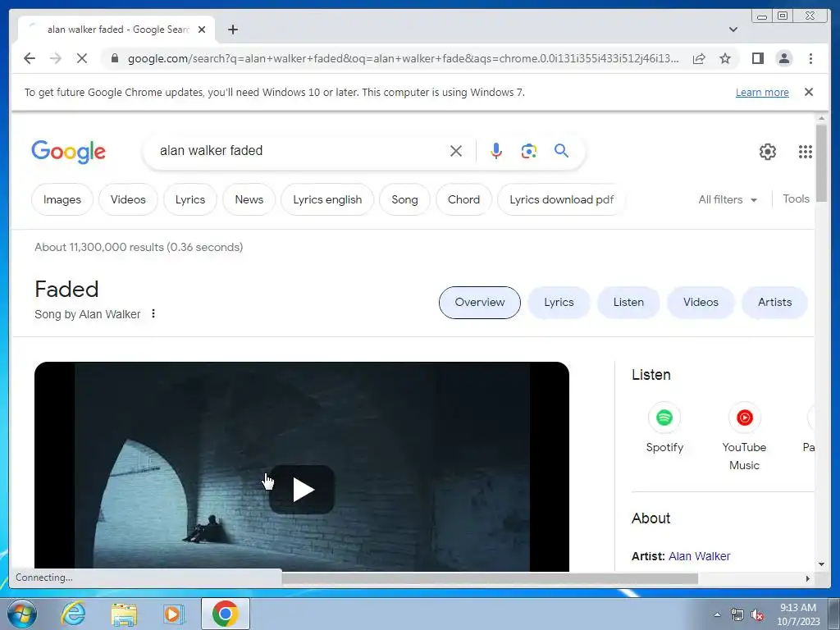Image resolution: width=840 pixels, height=630 pixels.
Task: Open Windows Explorer from the taskbar
Action: click(124, 614)
